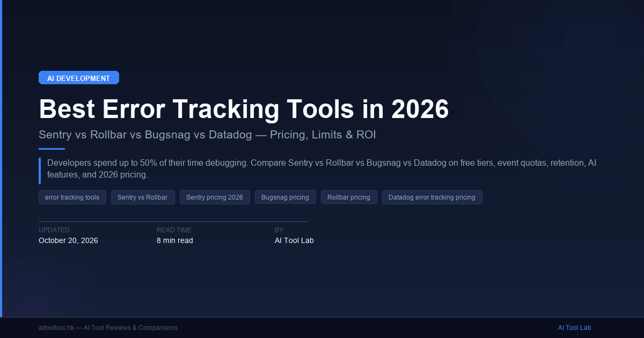Click the 'Datadog error tracking pricing' tag

(x=432, y=197)
